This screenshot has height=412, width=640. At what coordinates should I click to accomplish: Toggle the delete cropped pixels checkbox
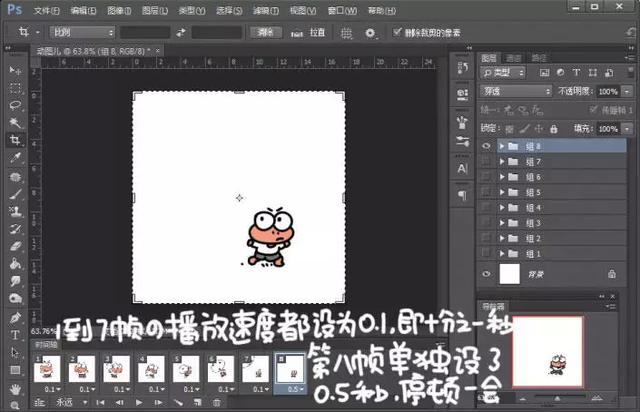click(x=397, y=32)
